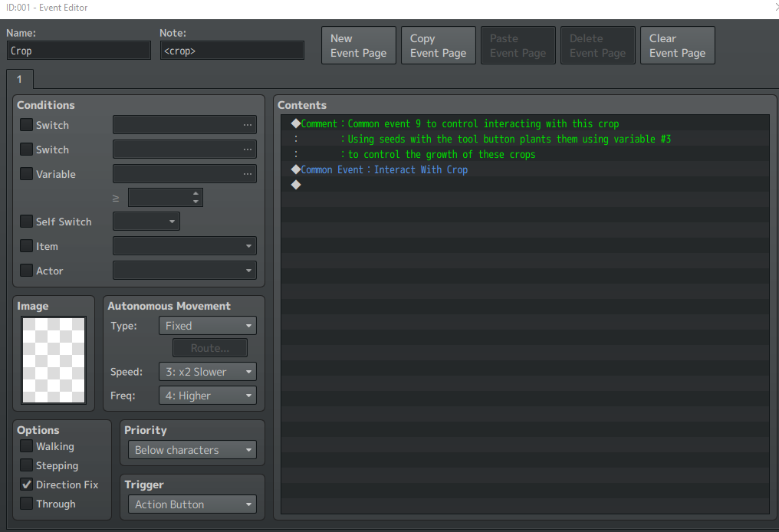Expand the Speed dropdown showing x2 Slower
Screen dimensions: 779x532
[208, 372]
